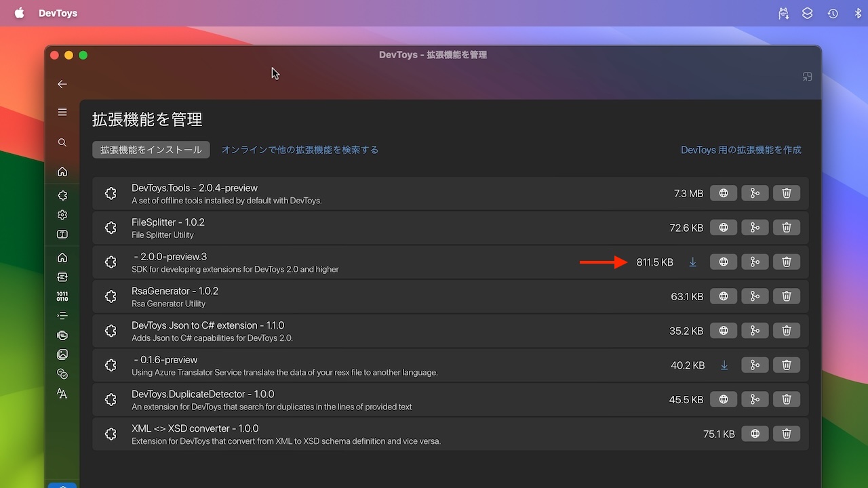Toggle compact overlay mode icon at top right

807,77
